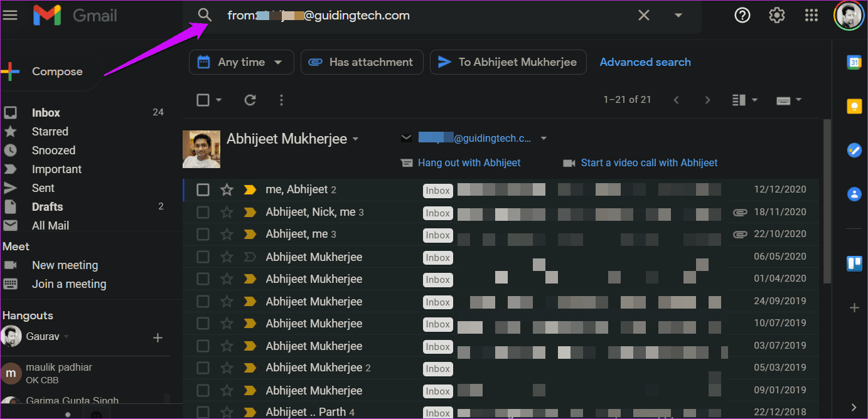Expand the select-all dropdown arrow
The image size is (868, 419).
(218, 100)
